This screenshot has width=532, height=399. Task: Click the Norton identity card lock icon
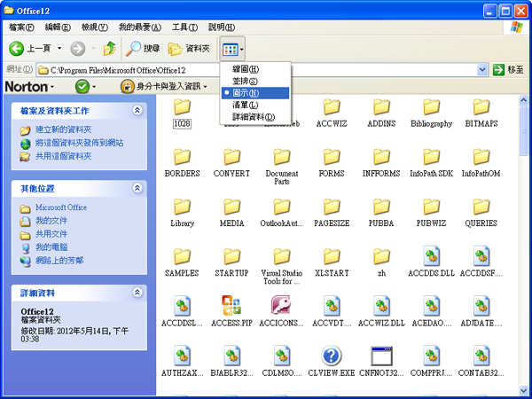(x=127, y=87)
